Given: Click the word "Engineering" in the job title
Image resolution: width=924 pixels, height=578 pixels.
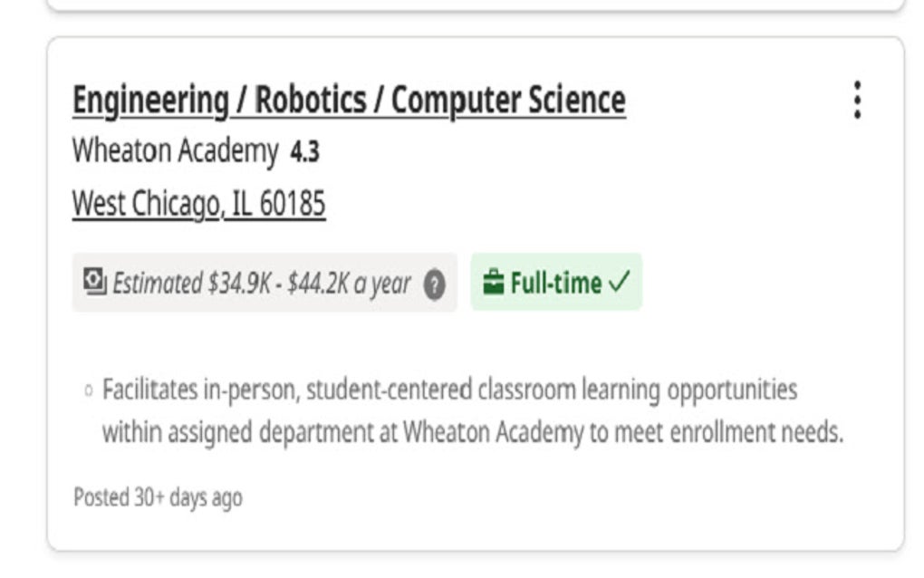Looking at the screenshot, I should pos(150,101).
